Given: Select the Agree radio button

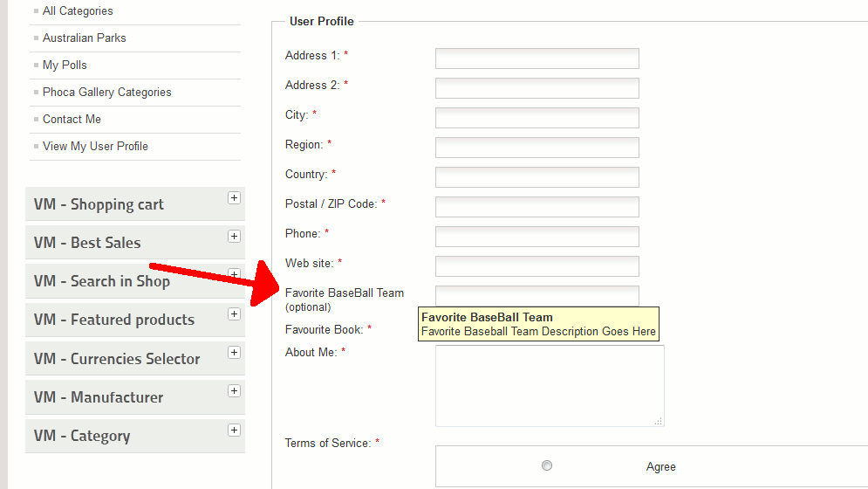Looking at the screenshot, I should (x=547, y=465).
